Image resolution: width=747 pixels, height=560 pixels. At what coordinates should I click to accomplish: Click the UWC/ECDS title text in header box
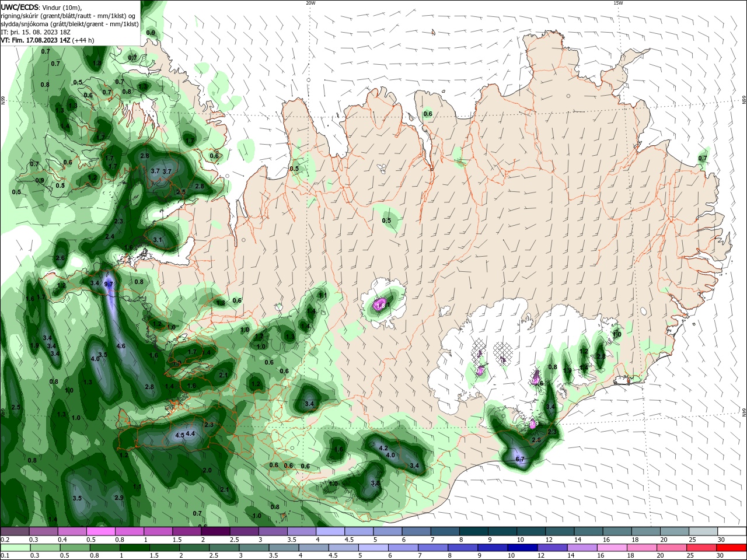pyautogui.click(x=20, y=7)
